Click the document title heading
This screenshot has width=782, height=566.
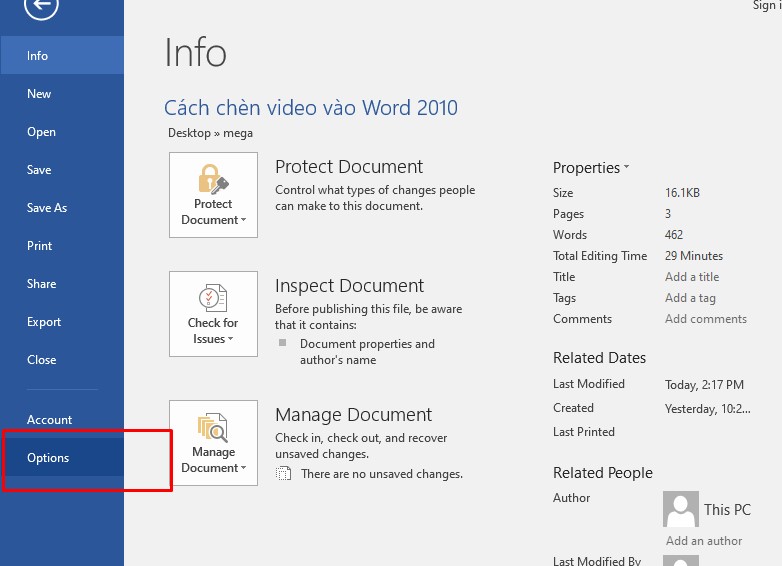pos(311,108)
